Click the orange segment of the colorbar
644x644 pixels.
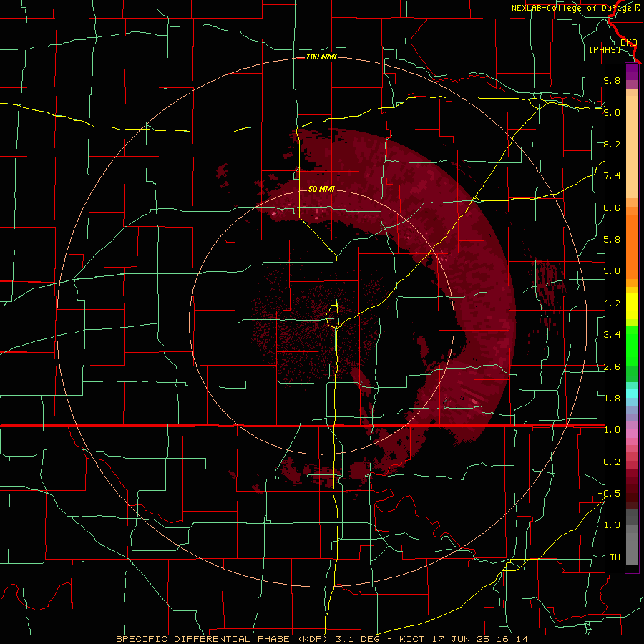tap(632, 246)
